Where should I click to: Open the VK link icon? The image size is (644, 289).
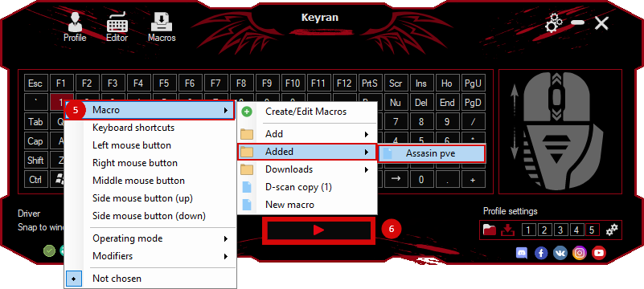[560, 253]
